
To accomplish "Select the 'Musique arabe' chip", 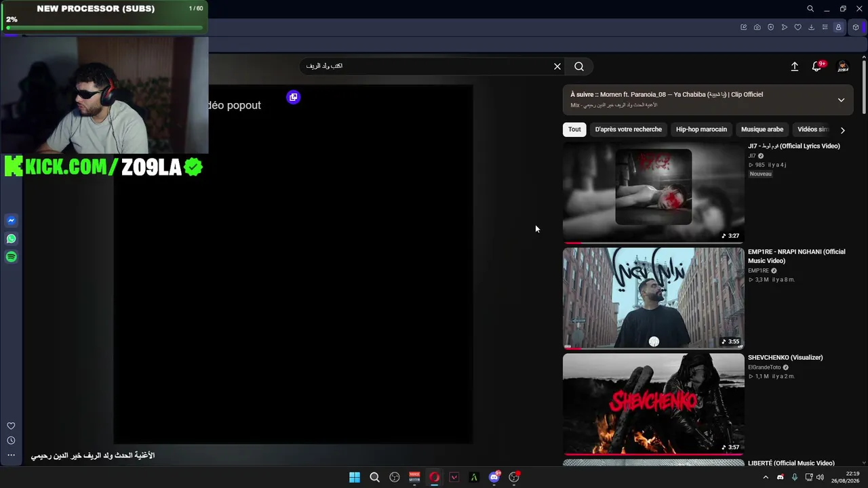I will pos(762,129).
